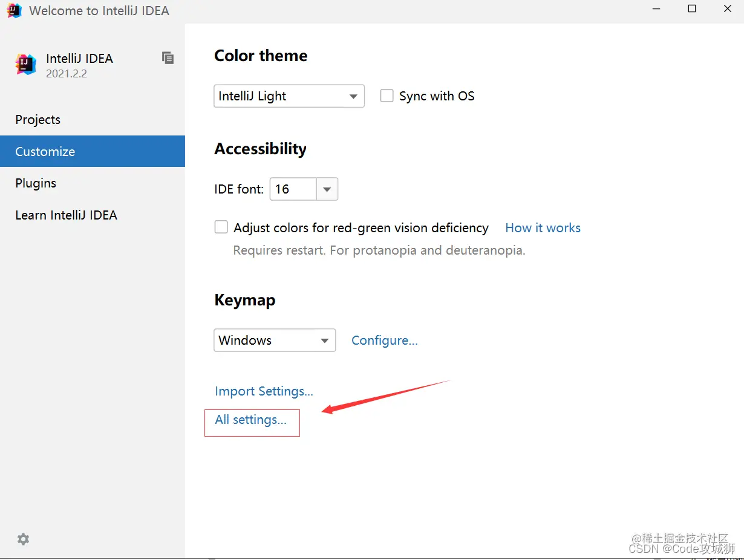744x560 pixels.
Task: Select the Learn IntelliJ IDEA tab
Action: pyautogui.click(x=66, y=215)
